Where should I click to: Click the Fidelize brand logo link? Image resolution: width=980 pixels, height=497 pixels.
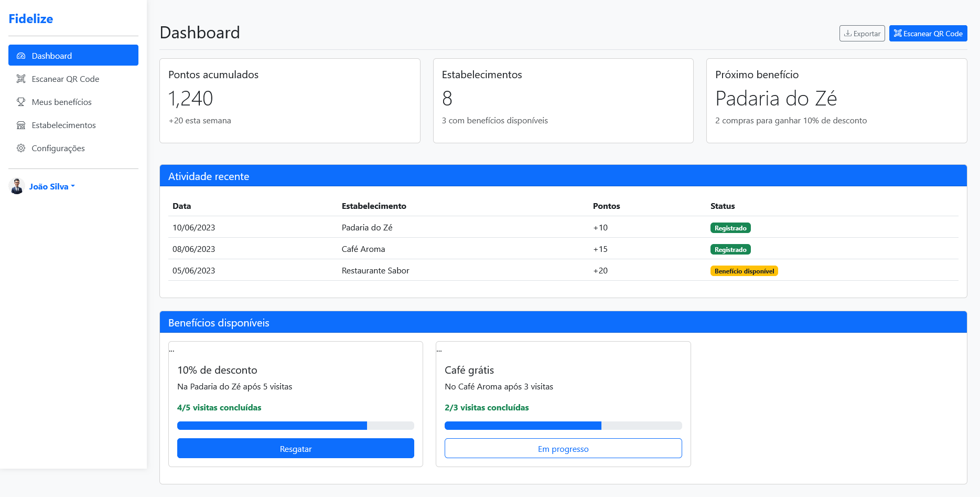(31, 19)
